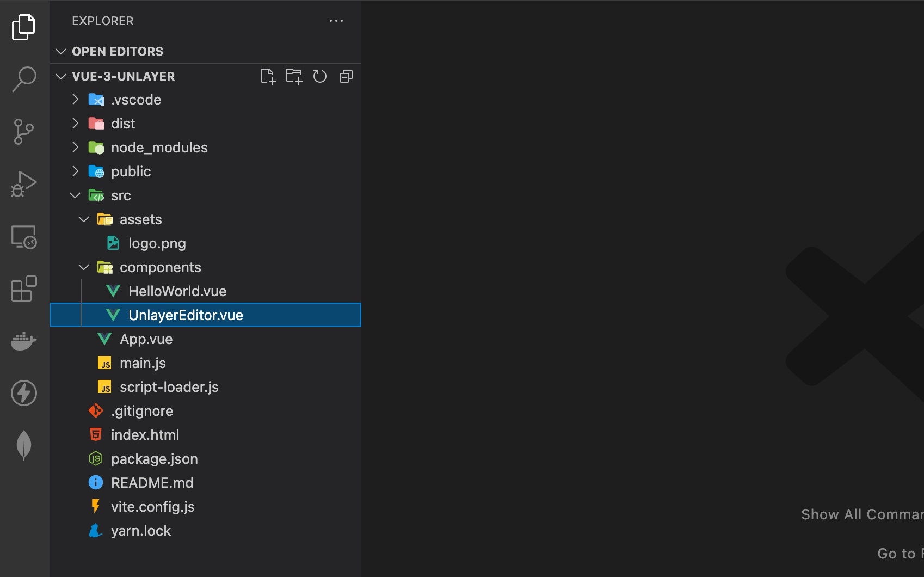The height and width of the screenshot is (577, 924).
Task: Click the node_modules folder icon
Action: 96,148
